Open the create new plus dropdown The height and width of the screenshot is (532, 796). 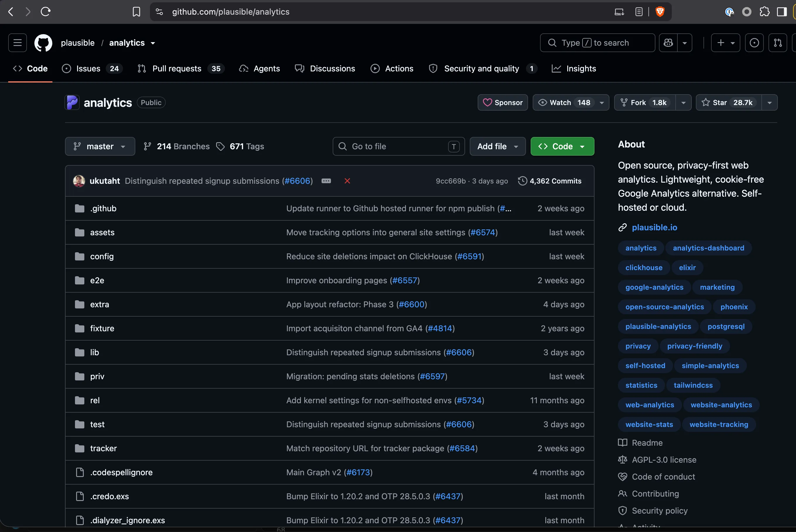(725, 43)
